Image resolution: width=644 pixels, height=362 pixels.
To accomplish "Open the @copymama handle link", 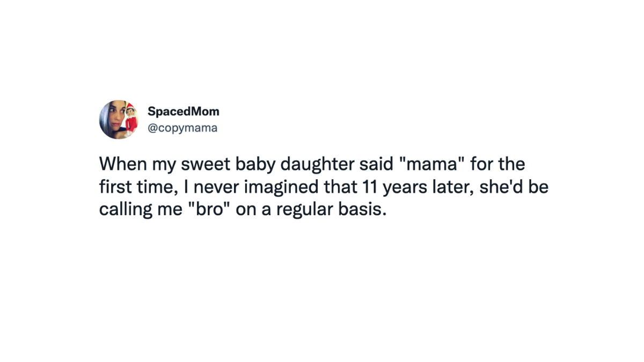I will point(182,129).
